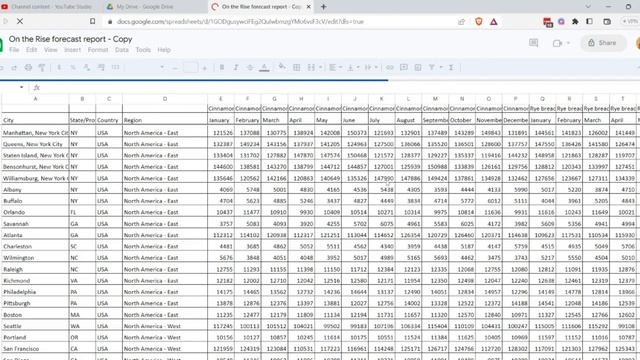Click decrease decimal places icon
The image size is (640, 360).
pyautogui.click(x=87, y=68)
